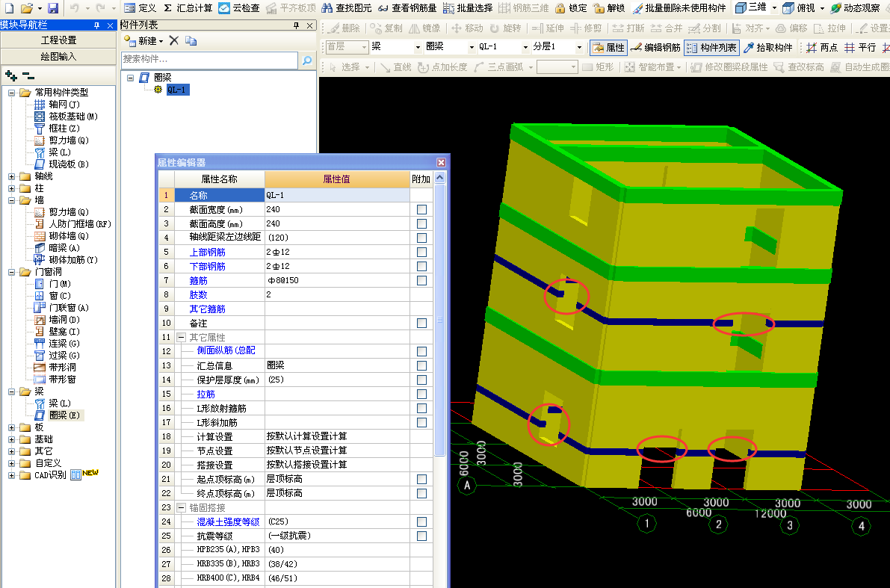Launch 云检查 cloud check

tap(239, 8)
